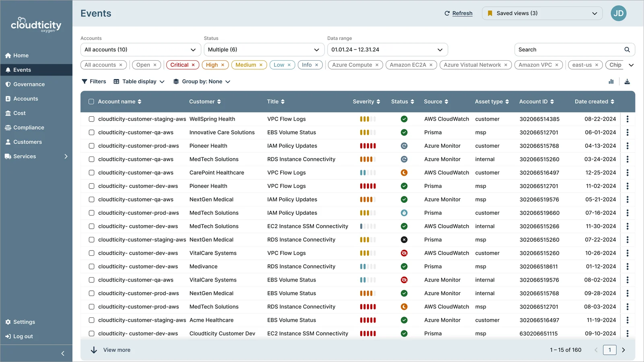Open the Group by: None dropdown
644x362 pixels.
(x=202, y=82)
